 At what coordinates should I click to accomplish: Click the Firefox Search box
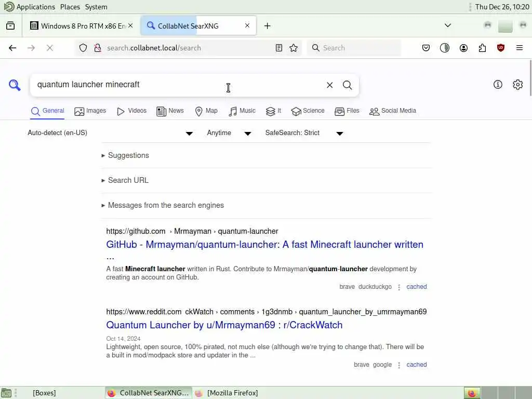tap(354, 48)
